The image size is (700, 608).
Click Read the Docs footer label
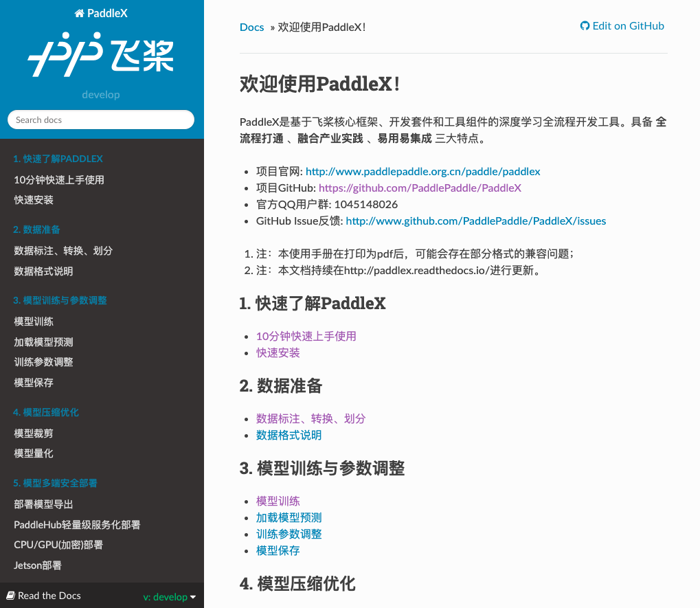point(49,596)
